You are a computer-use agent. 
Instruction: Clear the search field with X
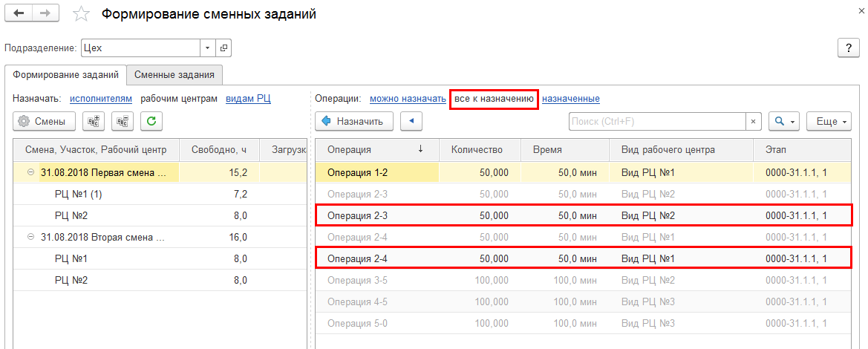tap(754, 121)
